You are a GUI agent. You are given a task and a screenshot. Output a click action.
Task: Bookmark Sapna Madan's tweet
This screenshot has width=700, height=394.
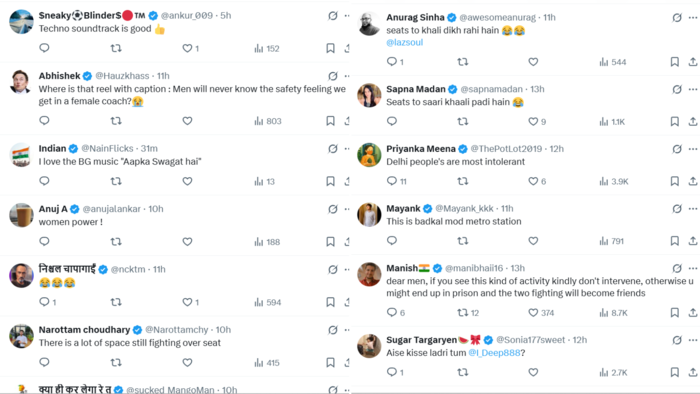click(x=675, y=121)
